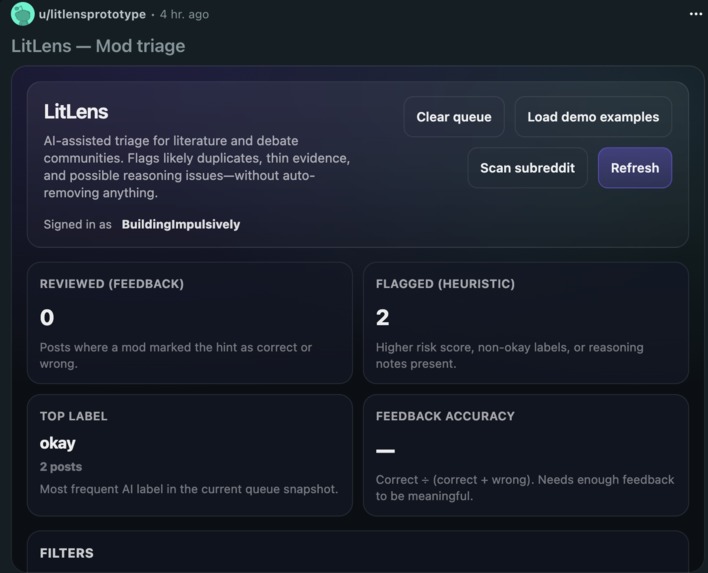Click the 'Signed in as' label

(77, 224)
